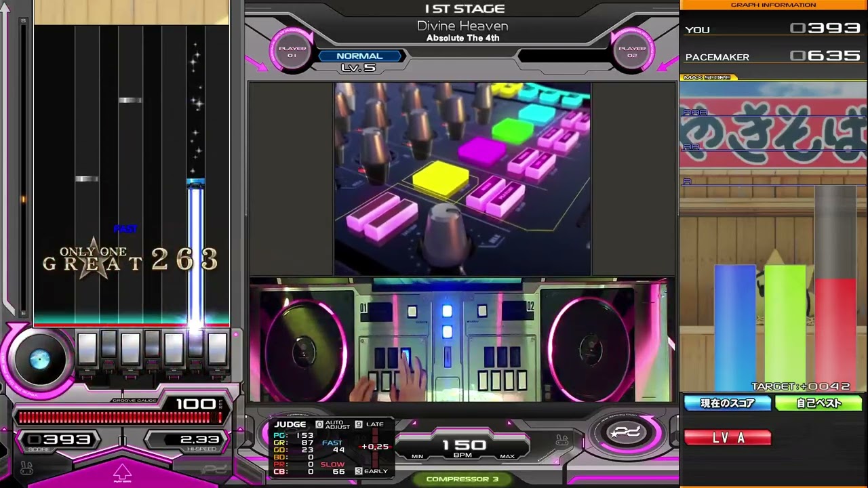Click the 1ST STAGE header text

coord(465,9)
